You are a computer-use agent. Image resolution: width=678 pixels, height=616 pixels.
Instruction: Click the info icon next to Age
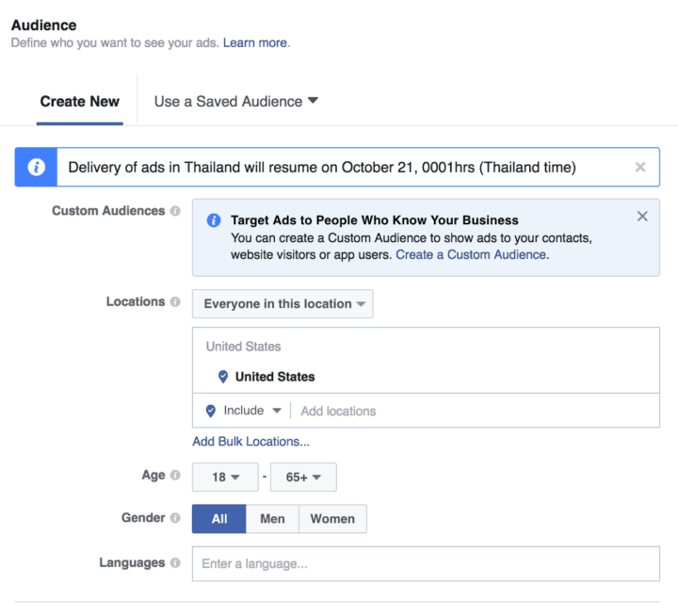tap(175, 476)
